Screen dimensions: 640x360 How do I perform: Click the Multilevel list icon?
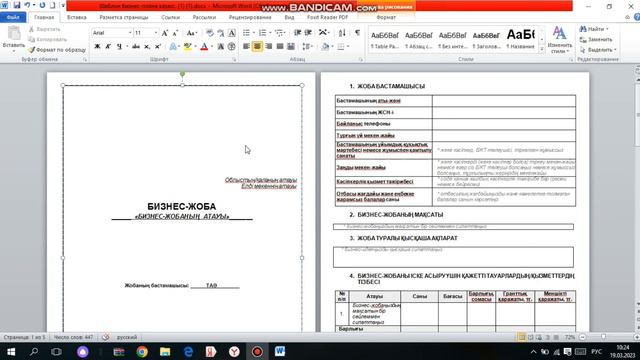(278, 33)
